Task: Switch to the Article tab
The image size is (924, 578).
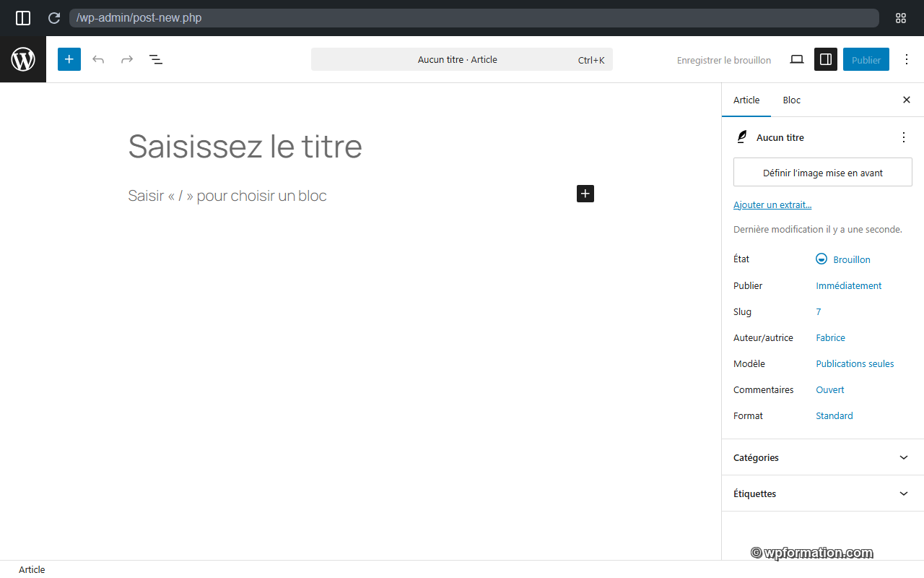Action: tap(746, 100)
